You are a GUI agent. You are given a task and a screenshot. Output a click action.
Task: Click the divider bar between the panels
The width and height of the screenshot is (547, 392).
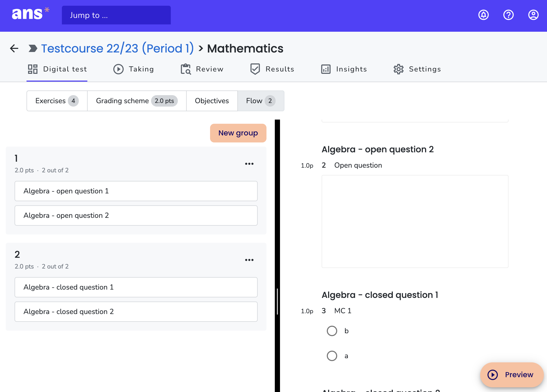pos(277,256)
